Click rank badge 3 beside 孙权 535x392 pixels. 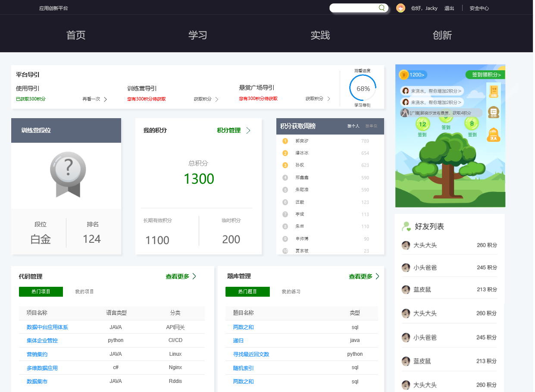pos(285,165)
